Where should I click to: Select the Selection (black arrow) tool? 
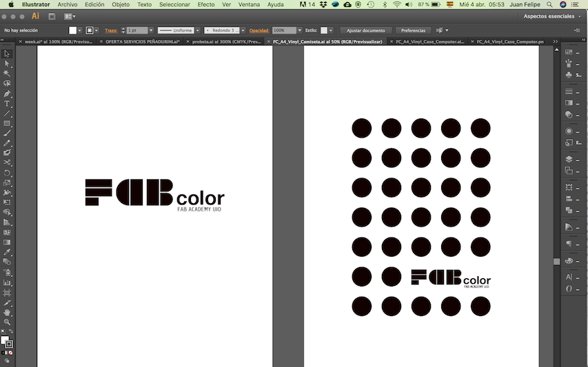click(7, 54)
